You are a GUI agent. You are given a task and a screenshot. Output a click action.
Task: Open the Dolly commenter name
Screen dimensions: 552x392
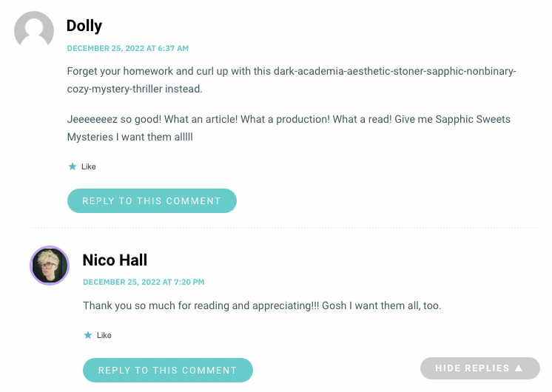point(84,26)
